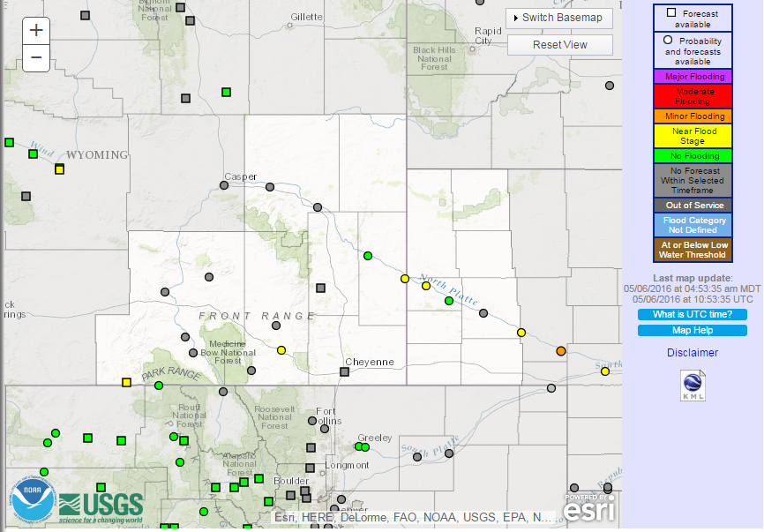Screen dimensions: 764x532
Task: Download the KML file icon
Action: pyautogui.click(x=693, y=386)
